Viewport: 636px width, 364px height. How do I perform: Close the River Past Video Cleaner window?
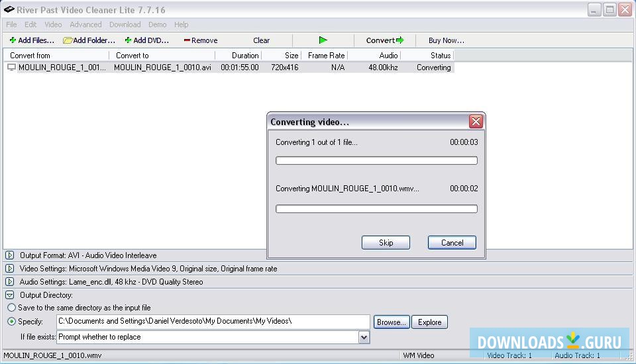(x=625, y=9)
